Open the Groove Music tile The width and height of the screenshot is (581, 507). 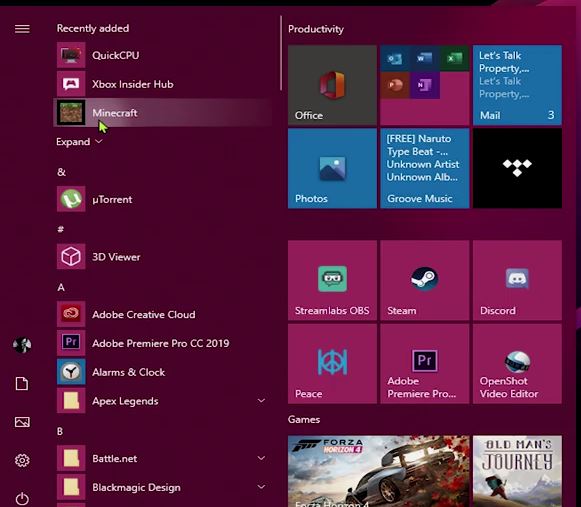pyautogui.click(x=425, y=168)
